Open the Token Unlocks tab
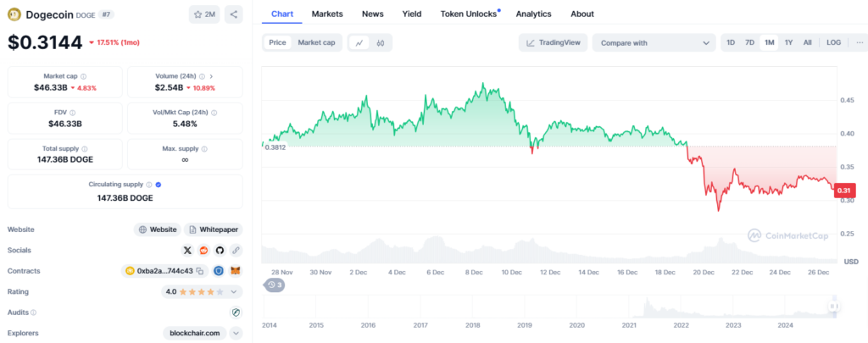Viewport: 868px width, 343px height. tap(468, 14)
